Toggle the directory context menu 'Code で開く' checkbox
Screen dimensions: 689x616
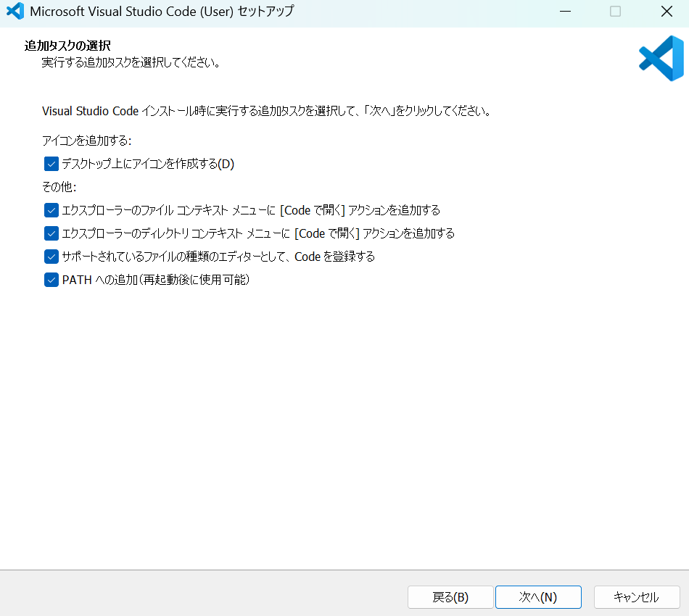coord(51,233)
